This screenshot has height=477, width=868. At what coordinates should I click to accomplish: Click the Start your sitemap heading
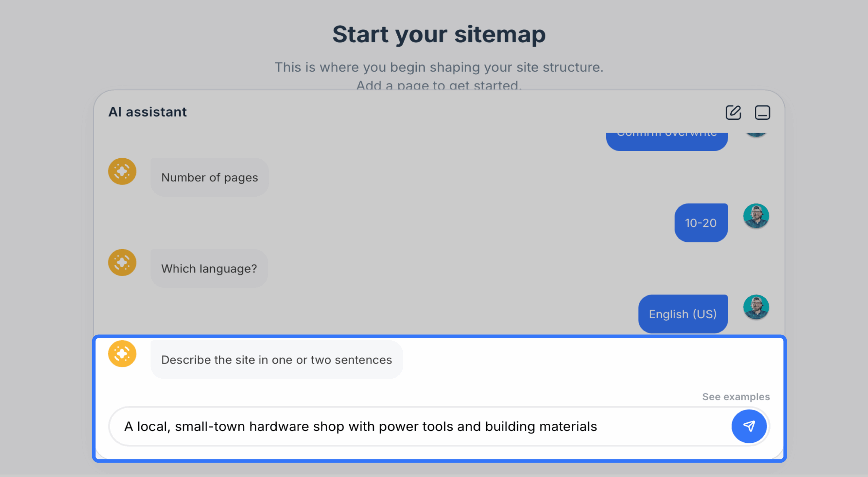pyautogui.click(x=439, y=34)
